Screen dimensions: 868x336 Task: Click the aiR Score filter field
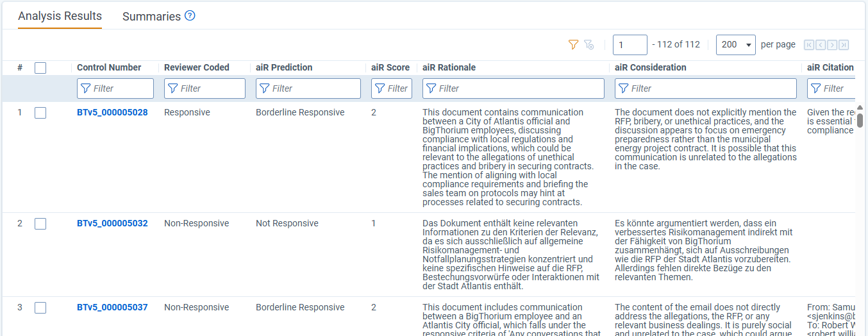coord(392,88)
